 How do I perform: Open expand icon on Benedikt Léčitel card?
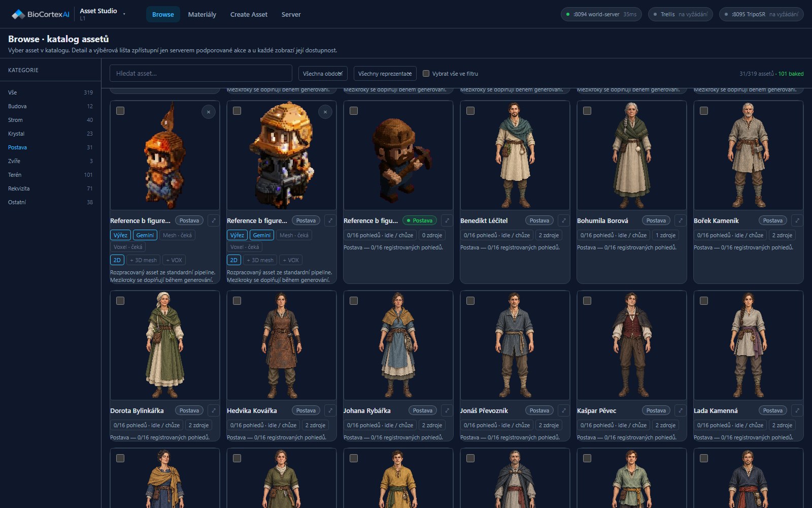click(564, 220)
